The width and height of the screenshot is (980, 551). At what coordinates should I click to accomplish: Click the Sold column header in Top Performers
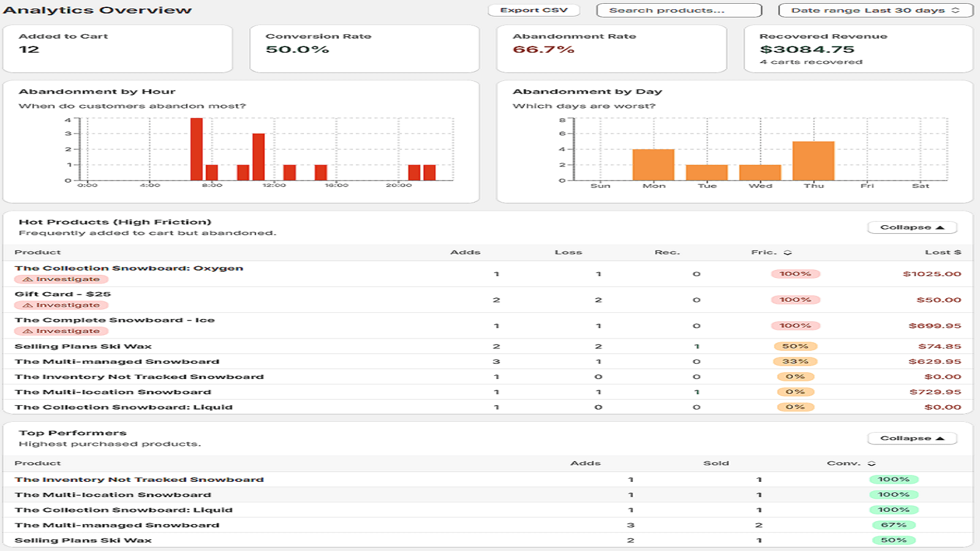coord(716,463)
